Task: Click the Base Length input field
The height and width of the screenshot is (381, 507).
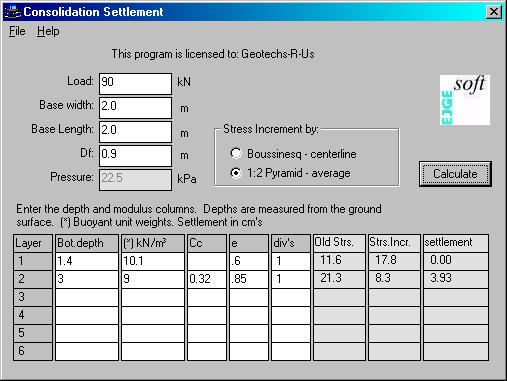Action: coord(135,132)
